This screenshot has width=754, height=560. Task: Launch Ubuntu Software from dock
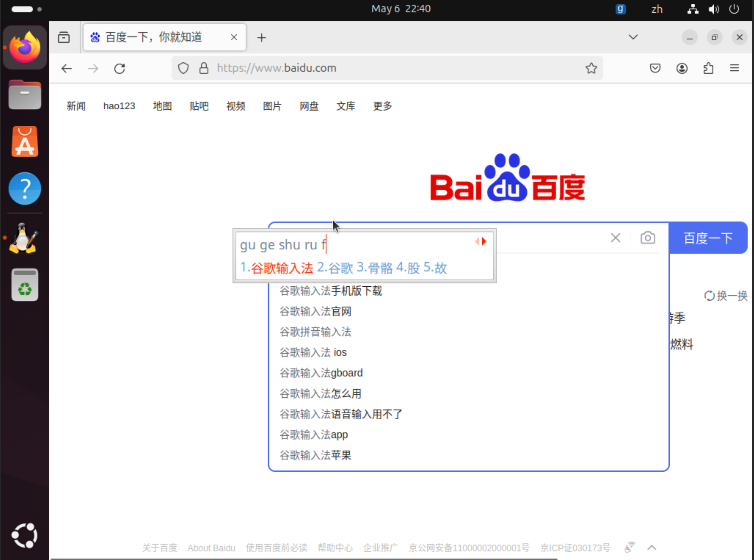pyautogui.click(x=25, y=142)
